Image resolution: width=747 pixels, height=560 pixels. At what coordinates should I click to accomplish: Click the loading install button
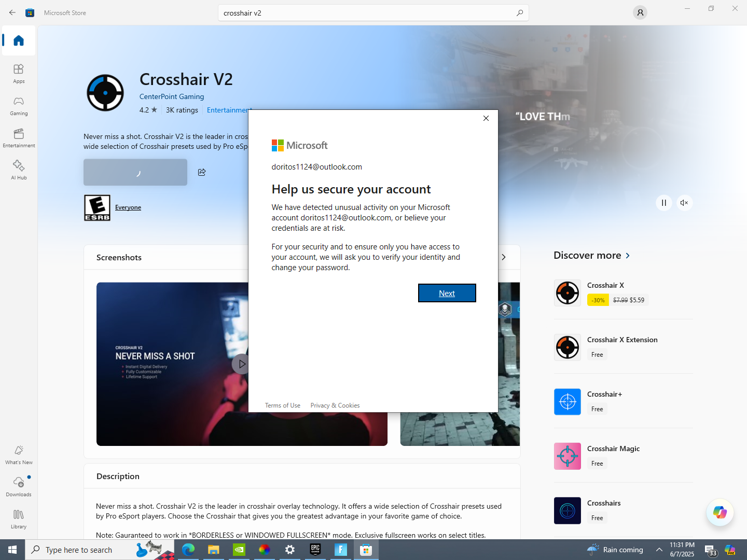tap(135, 172)
